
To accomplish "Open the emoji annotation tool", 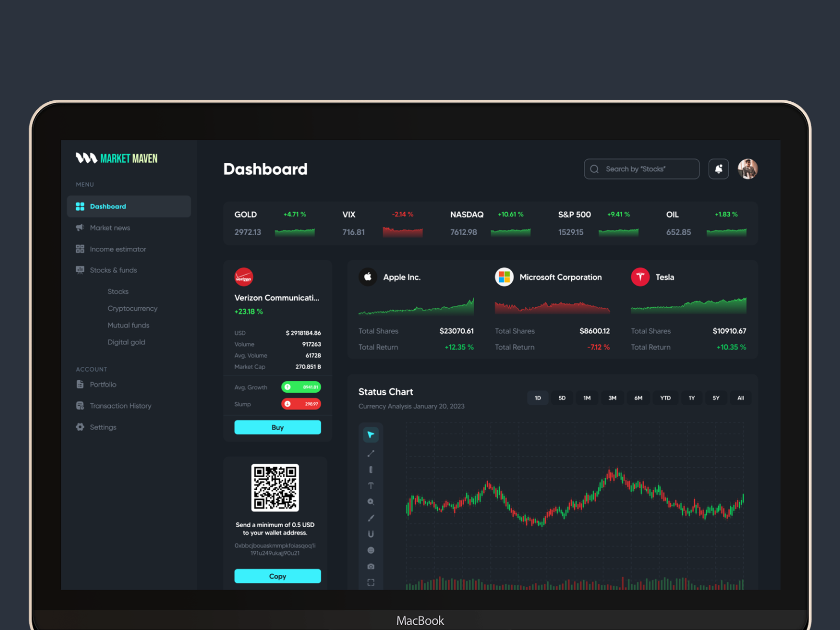I will click(371, 550).
